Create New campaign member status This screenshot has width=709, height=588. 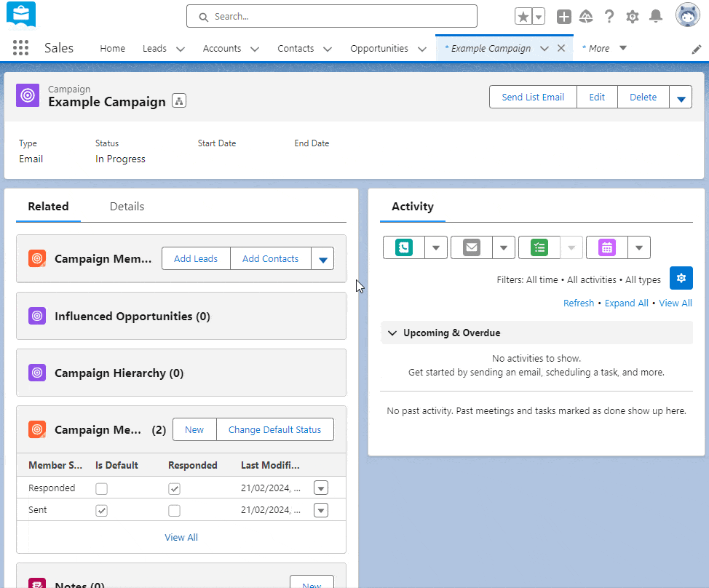(x=194, y=429)
